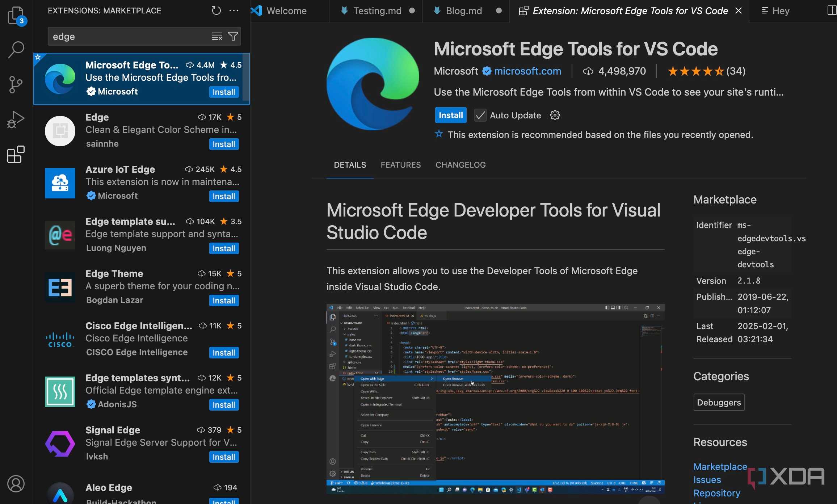Open the 34 ratings star review link

point(706,71)
